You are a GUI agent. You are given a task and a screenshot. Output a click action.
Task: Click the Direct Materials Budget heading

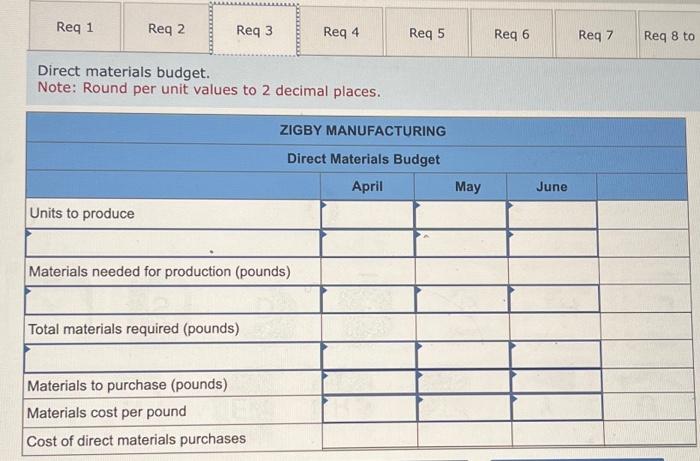point(363,159)
